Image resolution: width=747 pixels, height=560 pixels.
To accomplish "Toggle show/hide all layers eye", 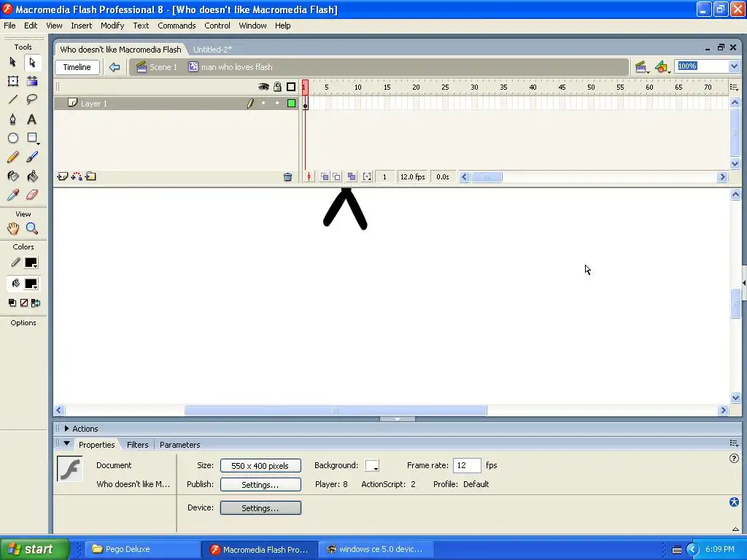I will 263,87.
